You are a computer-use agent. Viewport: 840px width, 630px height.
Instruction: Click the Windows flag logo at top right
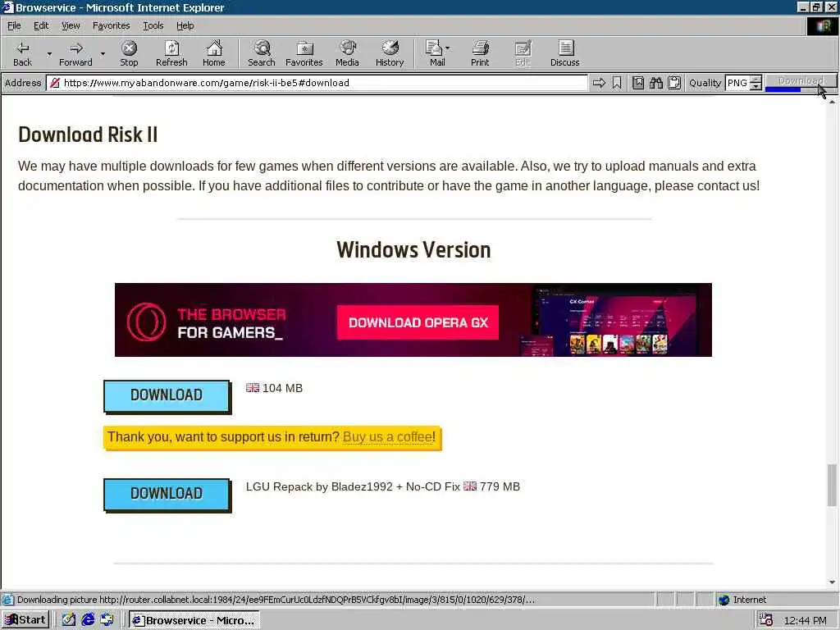tap(822, 26)
